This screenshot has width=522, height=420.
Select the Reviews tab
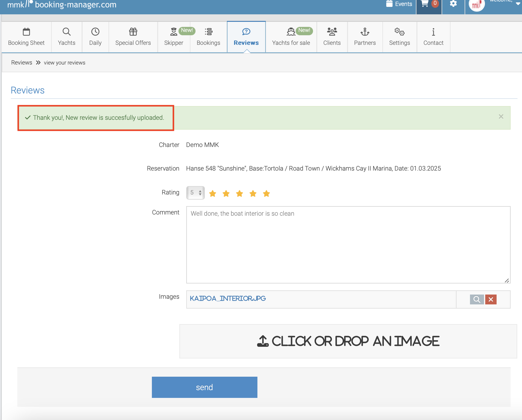click(246, 37)
